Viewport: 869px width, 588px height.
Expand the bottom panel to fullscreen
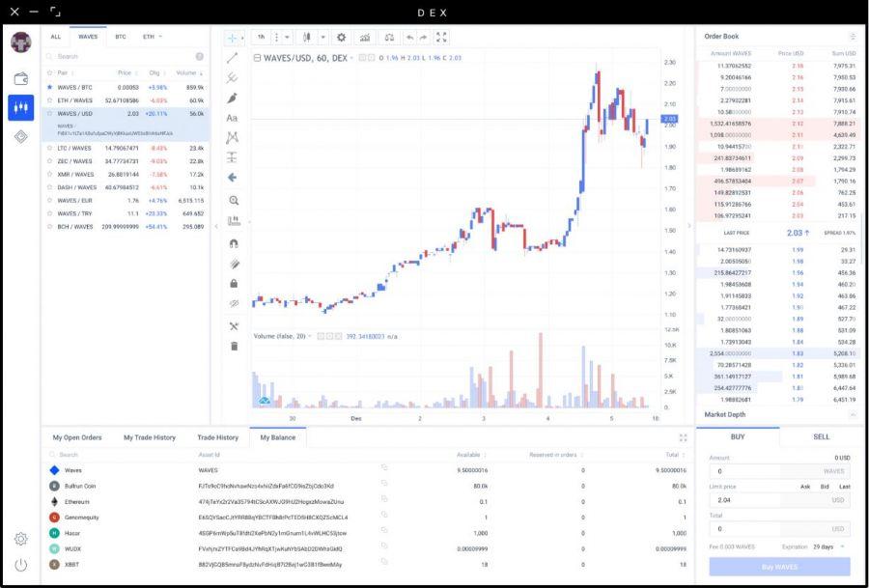point(683,437)
